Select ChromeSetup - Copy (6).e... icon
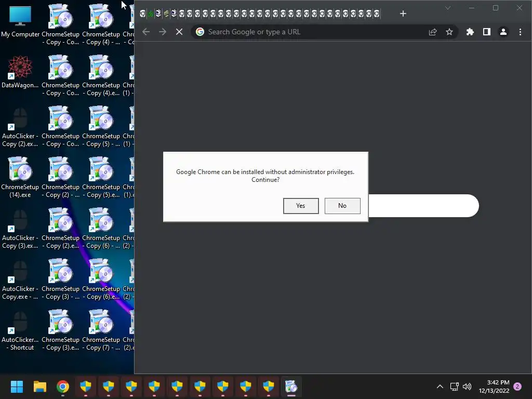 click(x=101, y=280)
